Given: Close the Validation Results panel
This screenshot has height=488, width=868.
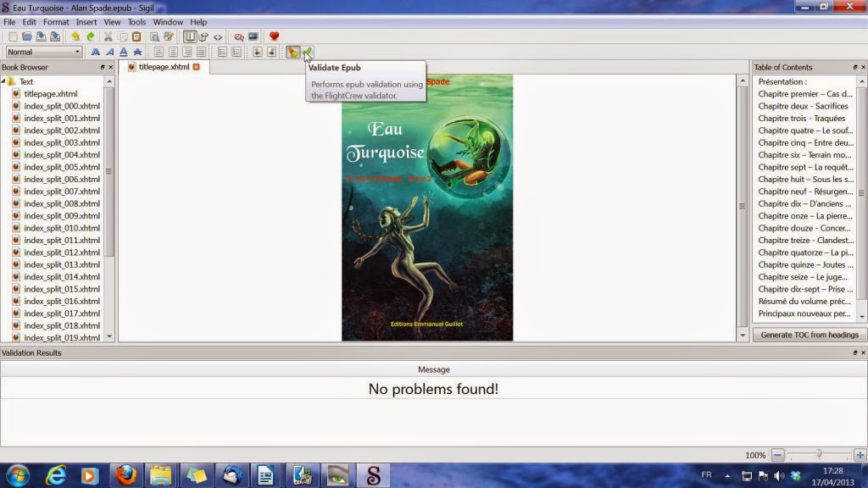Looking at the screenshot, I should pos(863,352).
